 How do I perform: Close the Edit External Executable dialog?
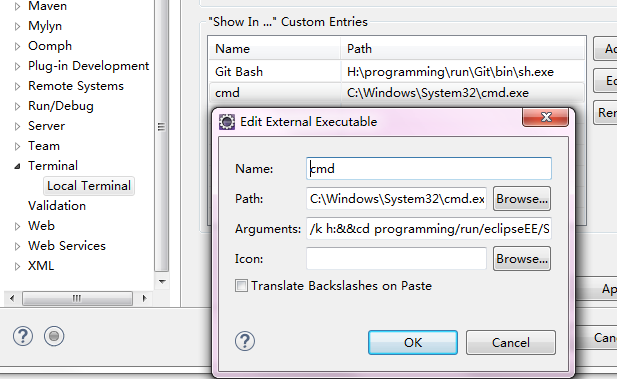[x=545, y=117]
